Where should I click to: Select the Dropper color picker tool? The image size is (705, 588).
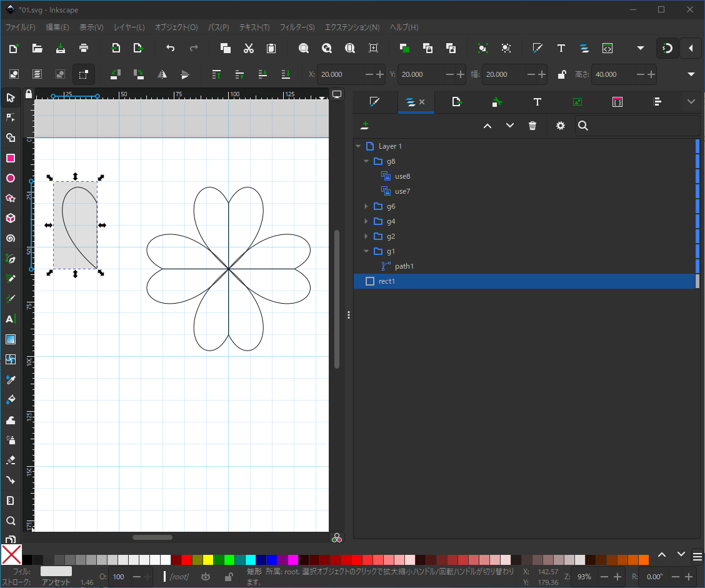point(11,380)
